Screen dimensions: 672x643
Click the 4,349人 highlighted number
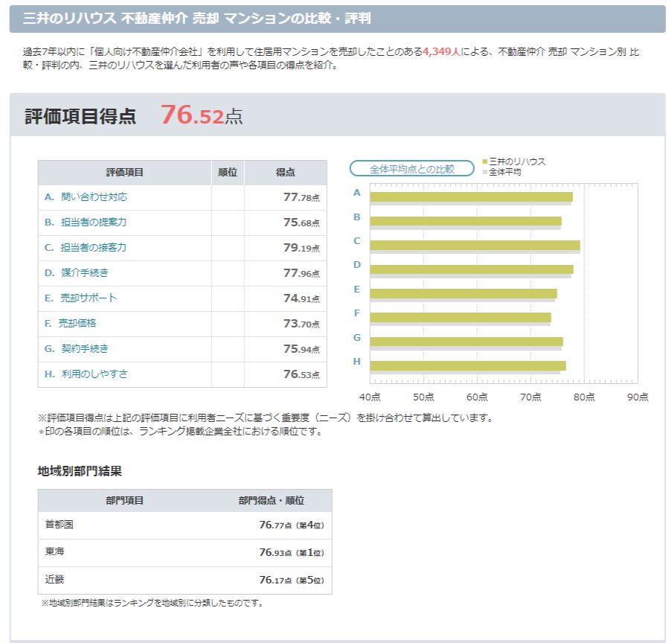coord(441,51)
